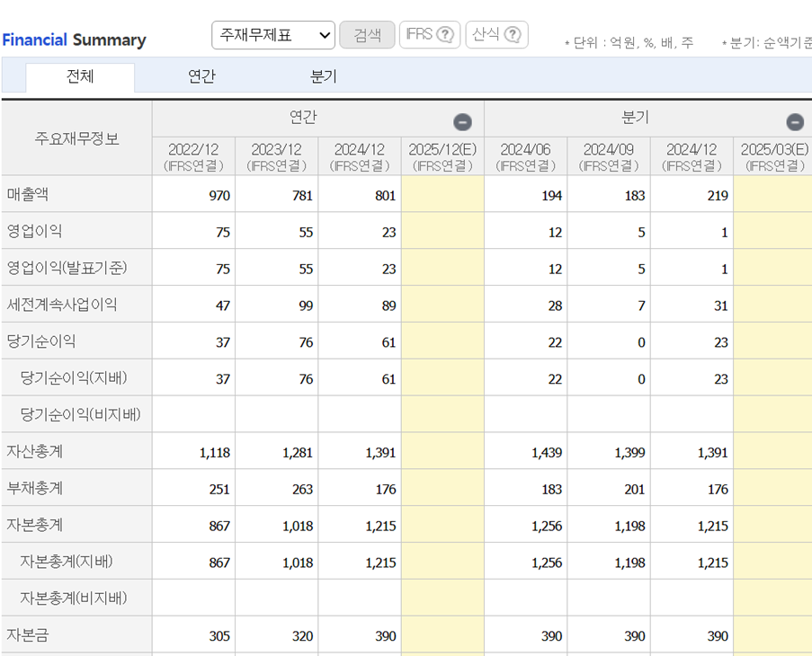Screen dimensions: 812x656
Task: Select the highlighted 2025/12(E) estimate column
Action: (x=442, y=155)
